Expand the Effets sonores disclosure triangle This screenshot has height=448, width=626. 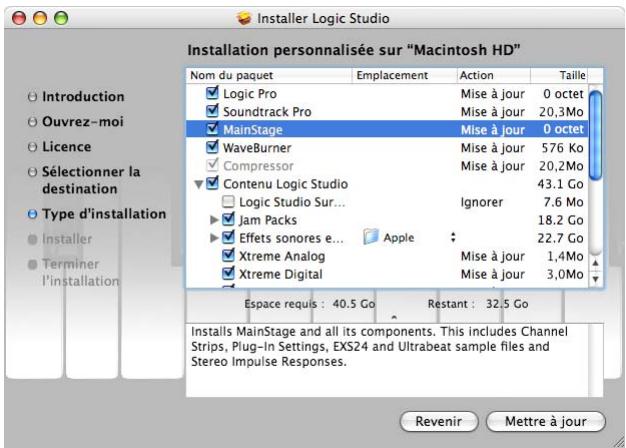coord(214,238)
